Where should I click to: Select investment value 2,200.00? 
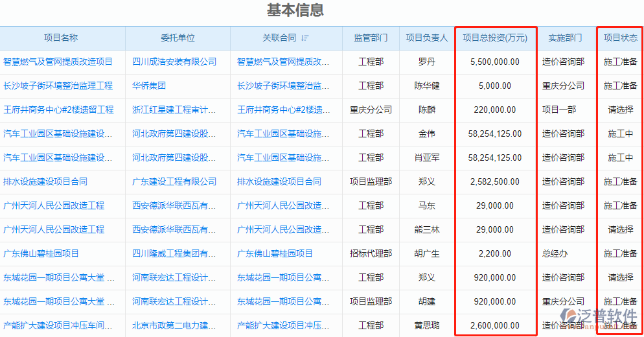coord(495,253)
